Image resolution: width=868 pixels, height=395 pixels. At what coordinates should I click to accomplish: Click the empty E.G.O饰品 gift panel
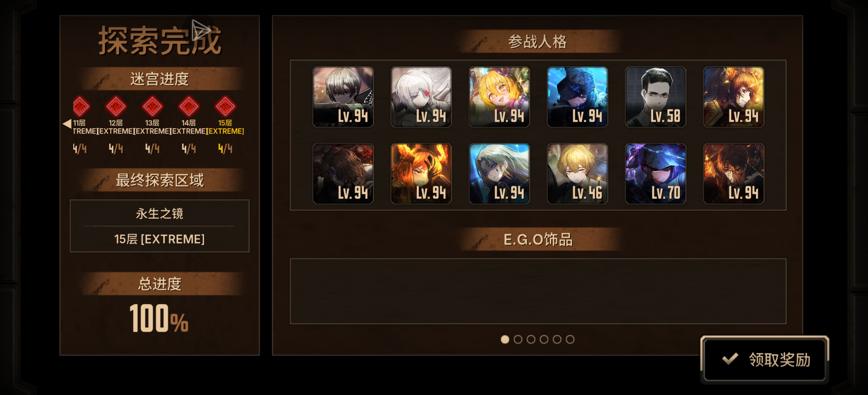(x=538, y=291)
